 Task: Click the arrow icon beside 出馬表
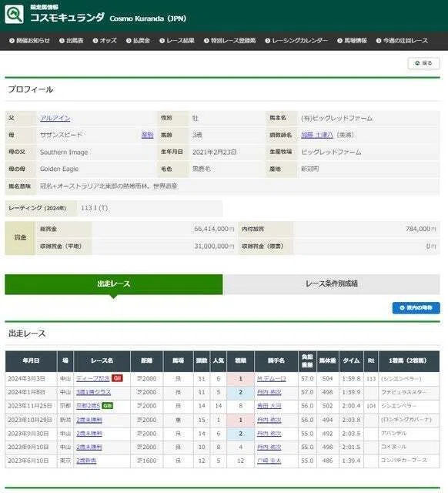click(62, 41)
